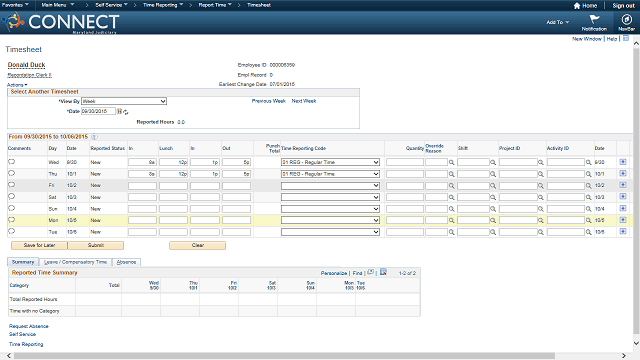Click the Save for Later button
Screen dimensions: 640x360
click(x=39, y=245)
